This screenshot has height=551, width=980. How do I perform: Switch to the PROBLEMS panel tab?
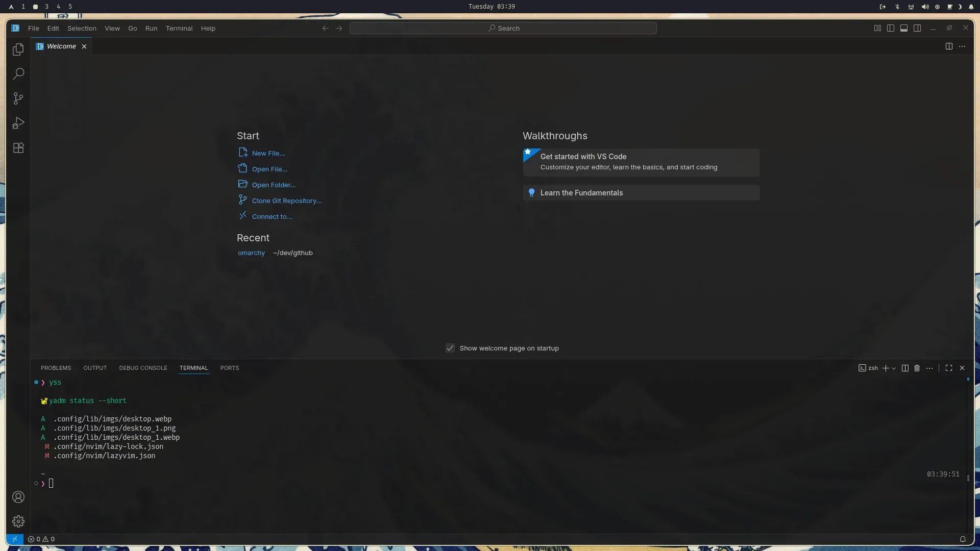click(56, 368)
